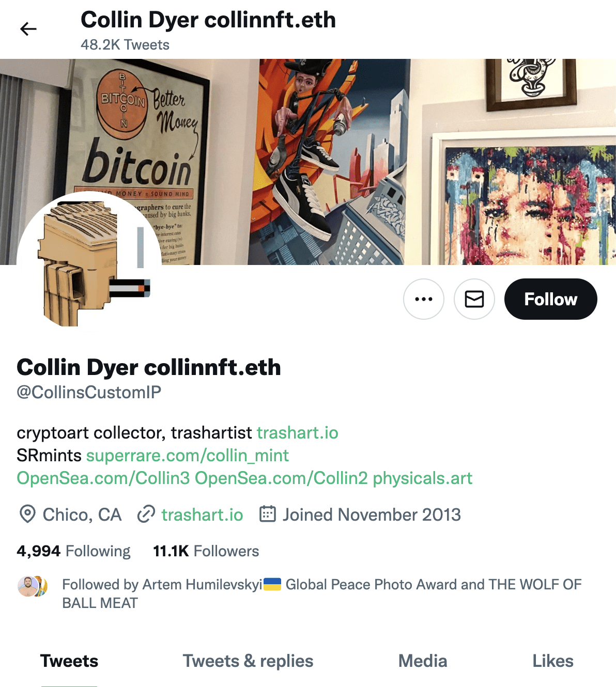The width and height of the screenshot is (616, 687).
Task: Follow Collin Dyer's account
Action: pyautogui.click(x=551, y=299)
